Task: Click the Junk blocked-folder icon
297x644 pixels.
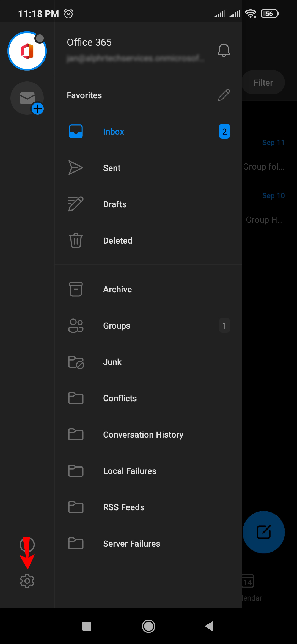Action: pos(76,362)
